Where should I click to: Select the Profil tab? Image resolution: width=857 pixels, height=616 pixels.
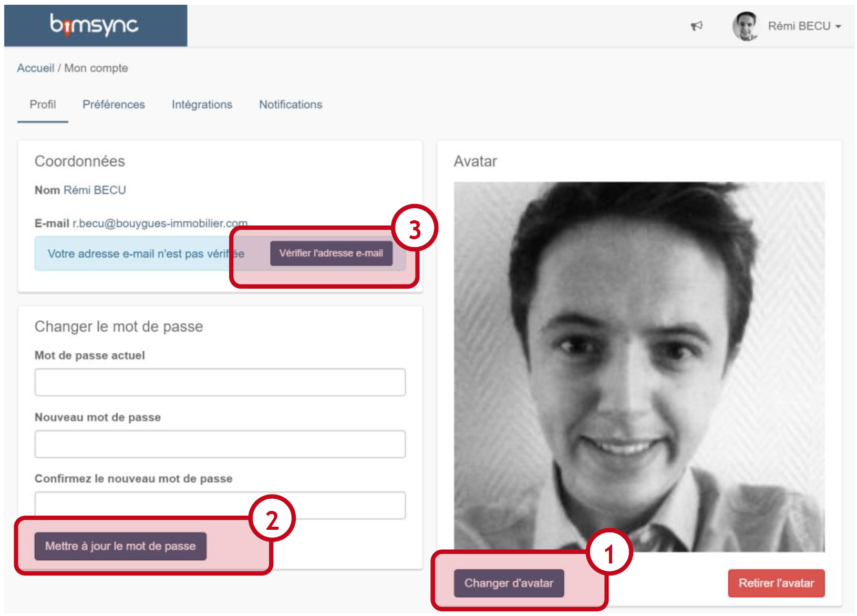click(43, 105)
